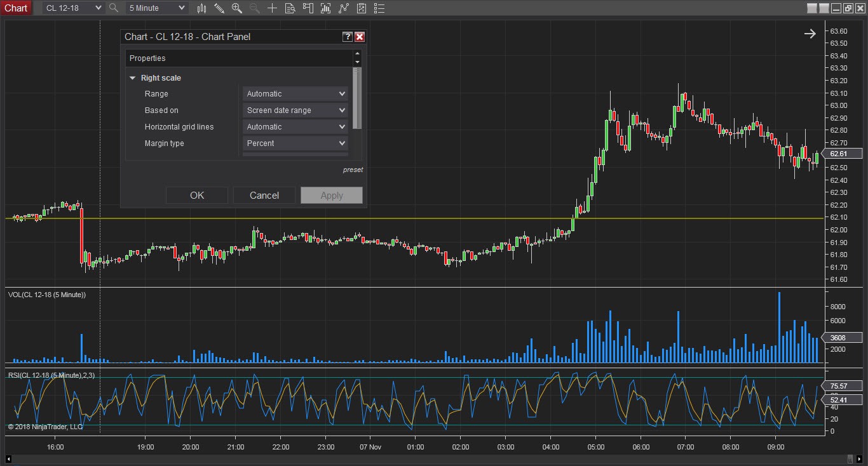Open the bar type (candlestick) icon in toolbar
The image size is (868, 466).
pyautogui.click(x=202, y=8)
